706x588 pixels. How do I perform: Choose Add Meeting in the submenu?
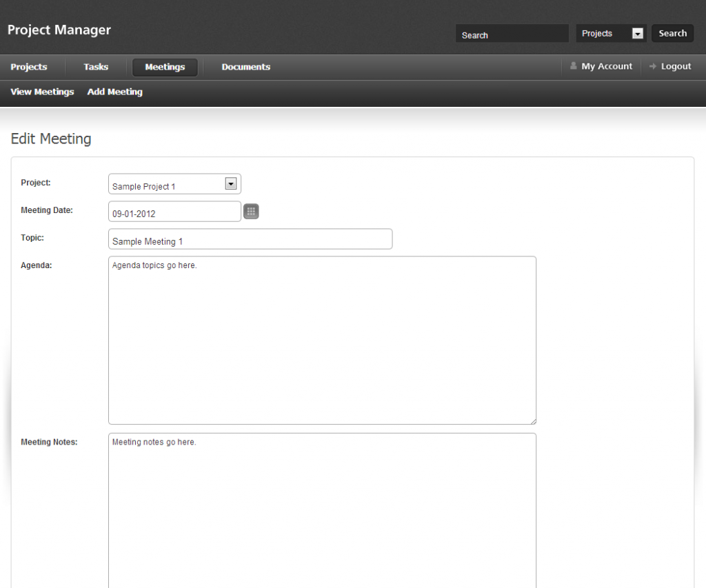click(x=115, y=92)
